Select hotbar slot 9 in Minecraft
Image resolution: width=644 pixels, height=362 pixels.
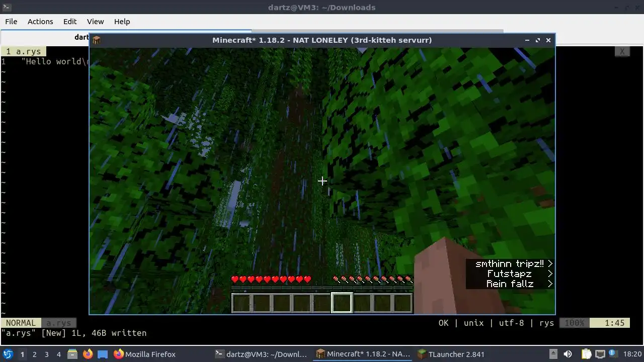point(402,303)
